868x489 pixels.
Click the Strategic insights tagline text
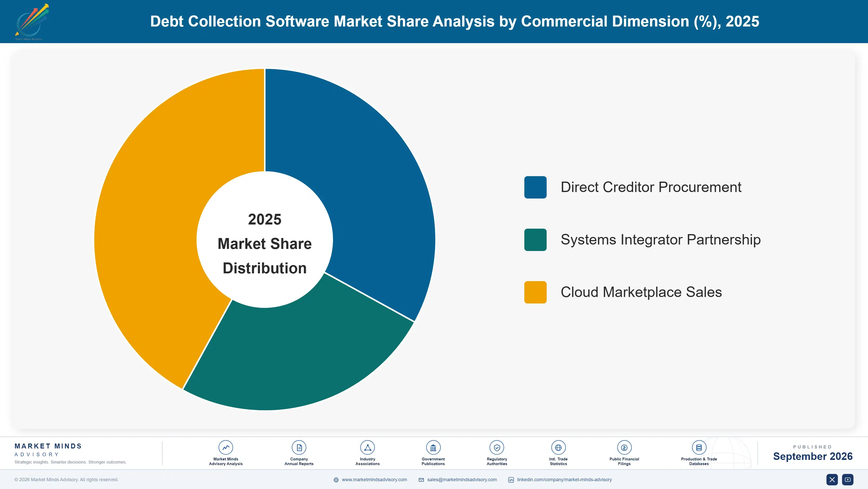tap(70, 462)
